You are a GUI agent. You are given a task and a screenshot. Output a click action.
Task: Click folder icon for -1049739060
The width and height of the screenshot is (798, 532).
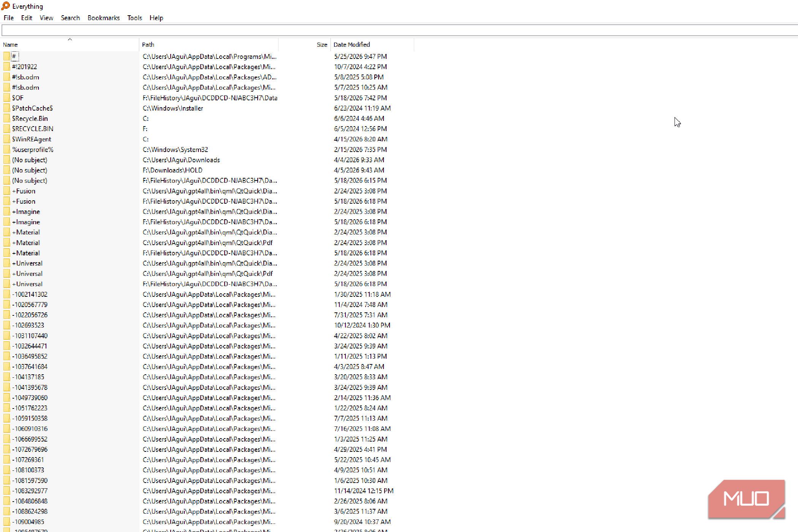tap(6, 397)
